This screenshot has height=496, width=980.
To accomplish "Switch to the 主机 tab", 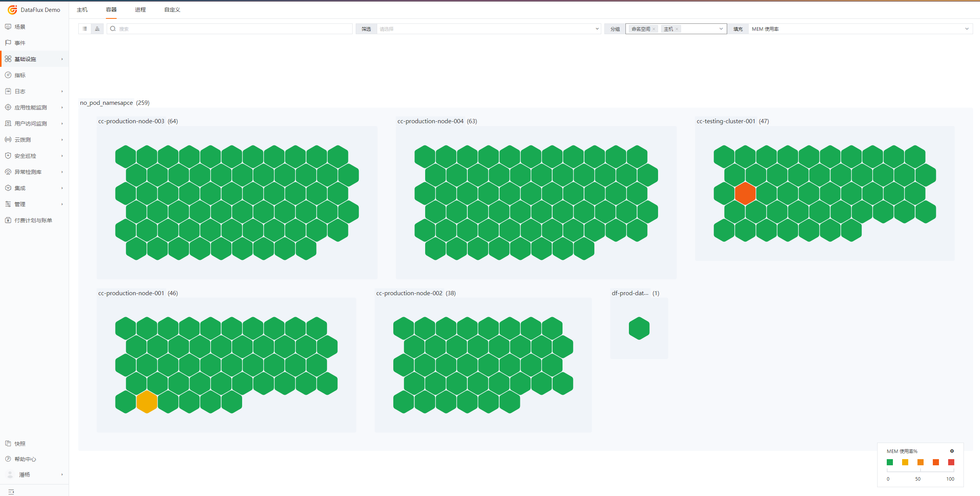I will tap(82, 10).
